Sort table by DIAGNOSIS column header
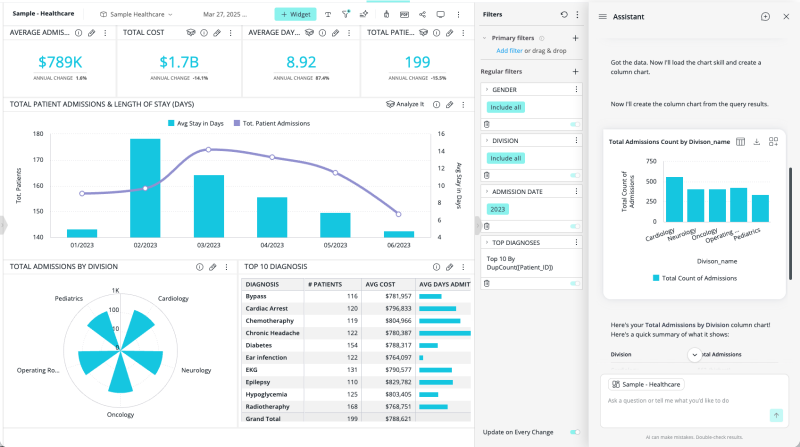The width and height of the screenshot is (800, 447). point(272,284)
